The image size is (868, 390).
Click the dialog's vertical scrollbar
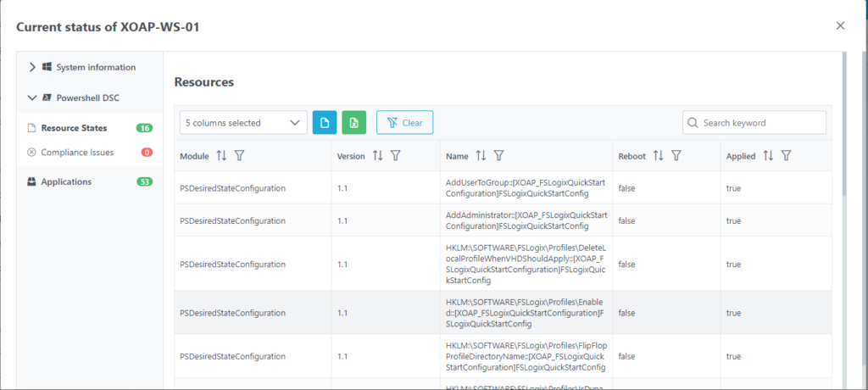pyautogui.click(x=843, y=124)
